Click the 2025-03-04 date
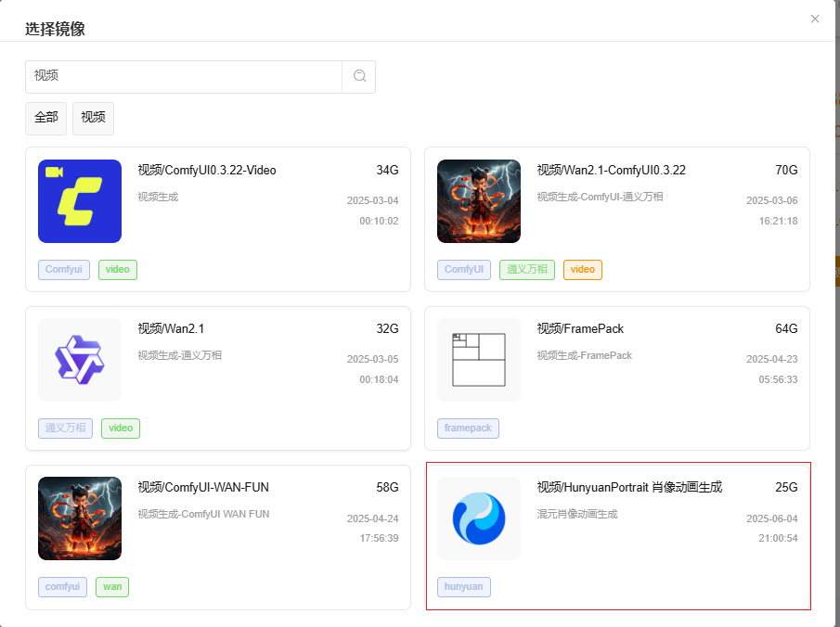Viewport: 840px width, 627px height. [373, 200]
